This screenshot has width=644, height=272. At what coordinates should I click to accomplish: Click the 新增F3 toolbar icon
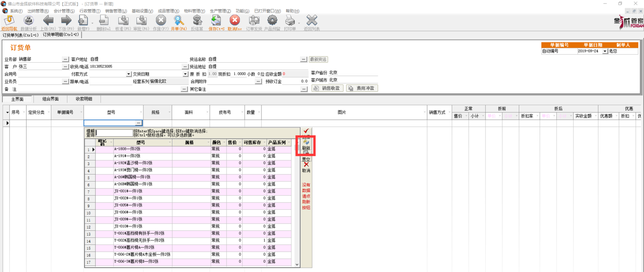[x=83, y=21]
